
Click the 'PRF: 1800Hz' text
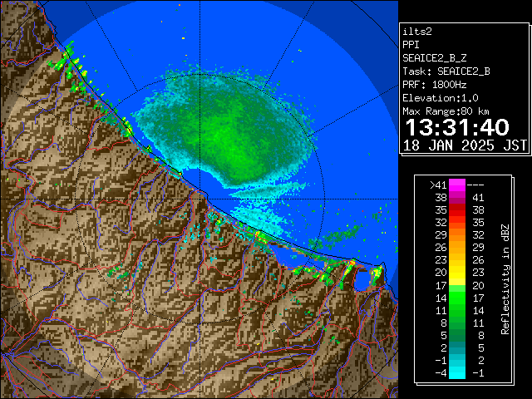pos(435,85)
